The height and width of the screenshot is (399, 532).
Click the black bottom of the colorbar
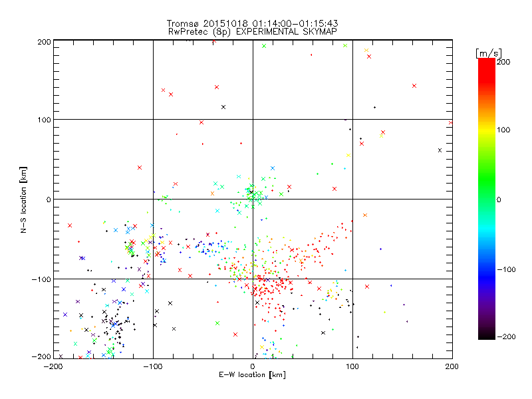point(487,334)
